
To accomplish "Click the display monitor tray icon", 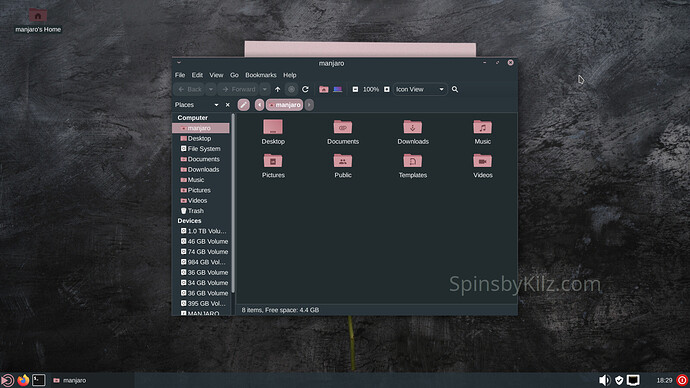I will (x=633, y=380).
